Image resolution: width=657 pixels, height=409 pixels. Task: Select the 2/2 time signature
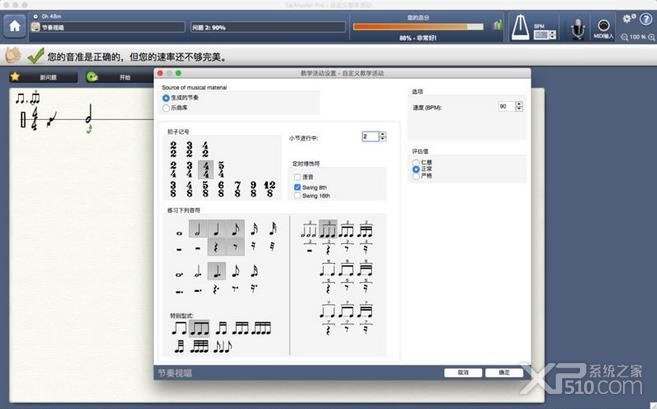(x=173, y=149)
